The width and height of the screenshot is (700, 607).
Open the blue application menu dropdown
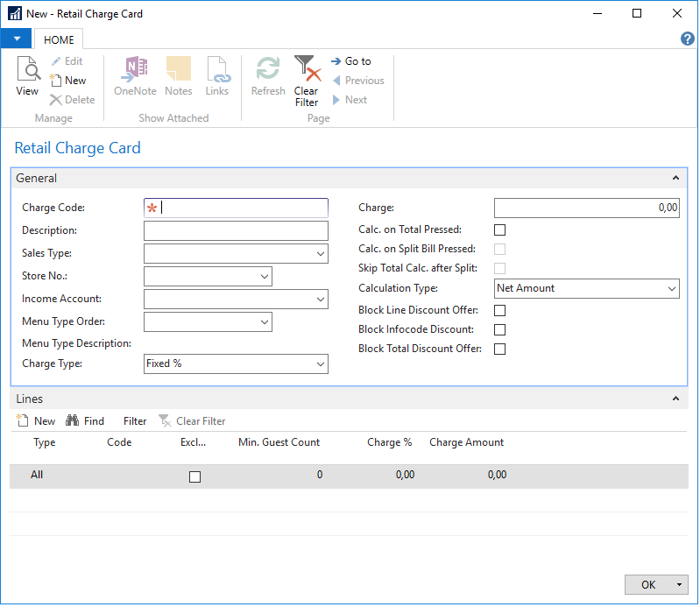pos(16,39)
